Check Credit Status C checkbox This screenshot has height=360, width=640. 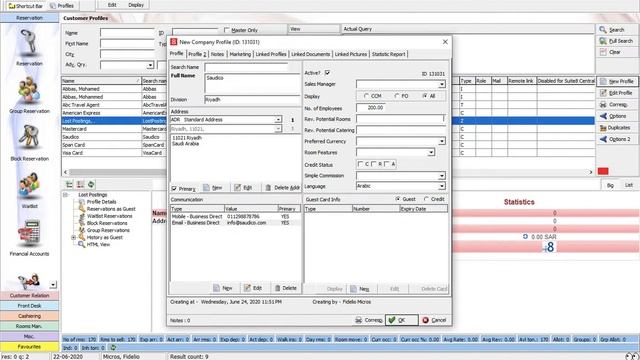coord(360,164)
